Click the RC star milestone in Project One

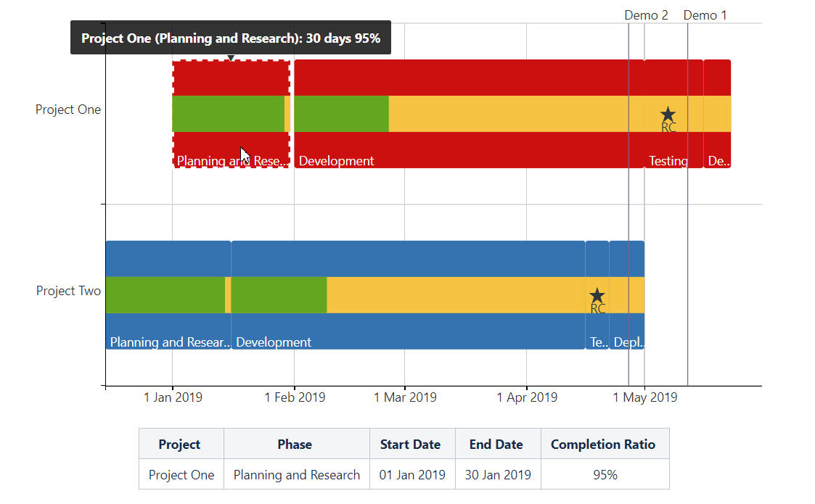click(668, 115)
